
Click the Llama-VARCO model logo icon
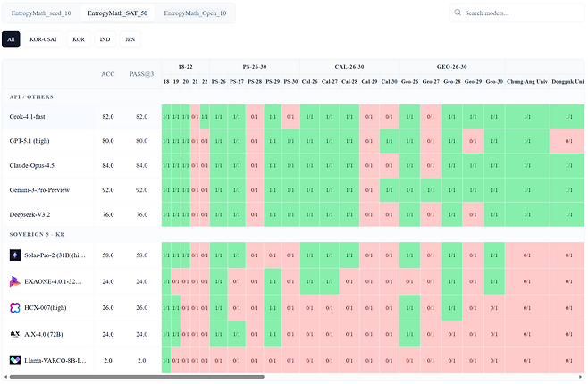(x=14, y=361)
